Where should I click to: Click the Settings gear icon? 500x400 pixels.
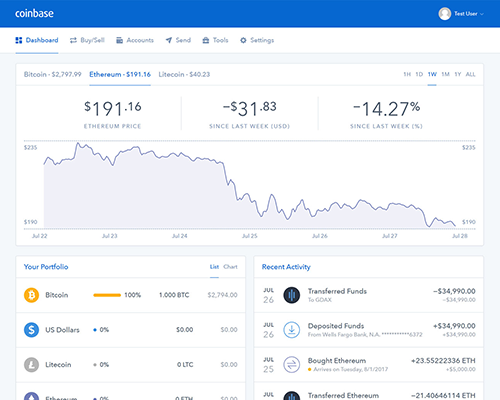243,40
